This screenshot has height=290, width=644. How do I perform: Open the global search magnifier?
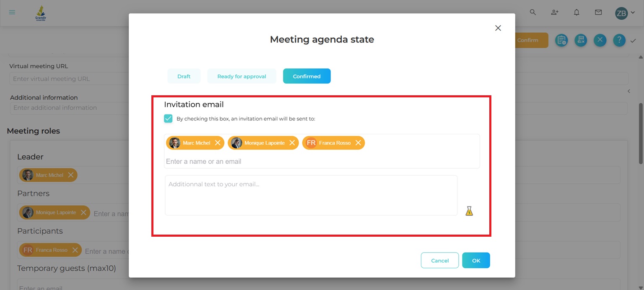(x=533, y=13)
